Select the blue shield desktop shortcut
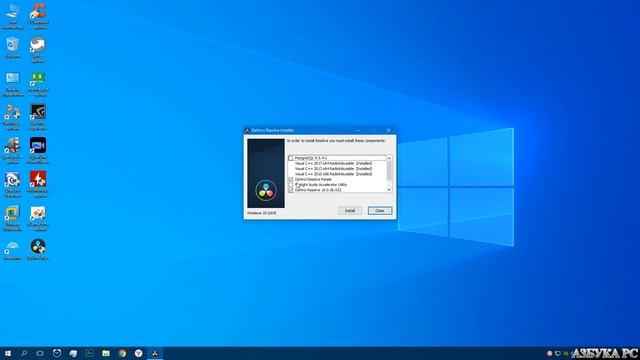The image size is (640, 360). point(12,185)
